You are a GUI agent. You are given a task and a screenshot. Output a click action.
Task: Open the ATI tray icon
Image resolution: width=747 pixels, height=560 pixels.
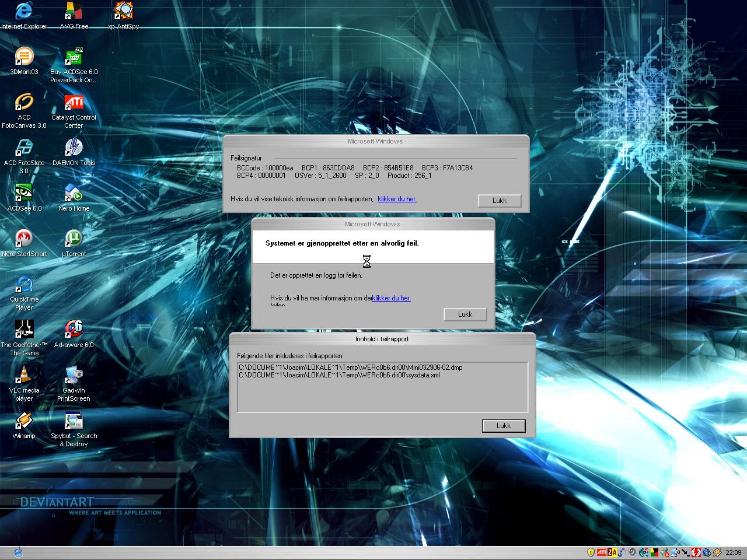point(601,552)
